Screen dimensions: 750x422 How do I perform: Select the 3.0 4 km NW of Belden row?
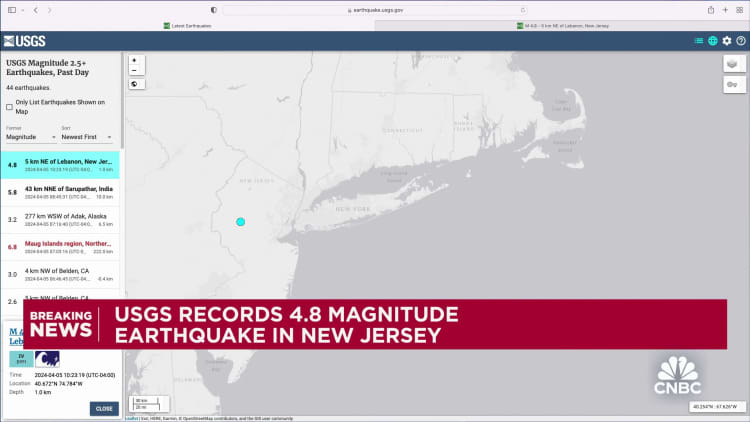60,274
